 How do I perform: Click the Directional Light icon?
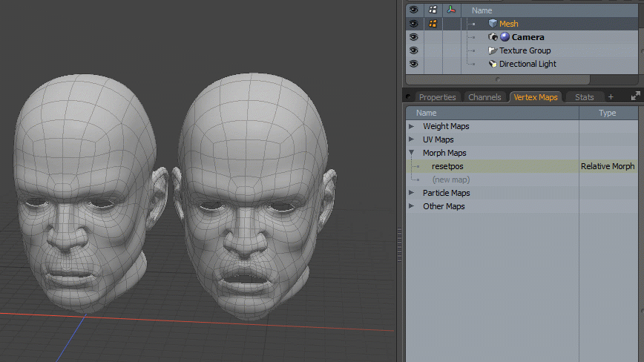click(x=493, y=64)
